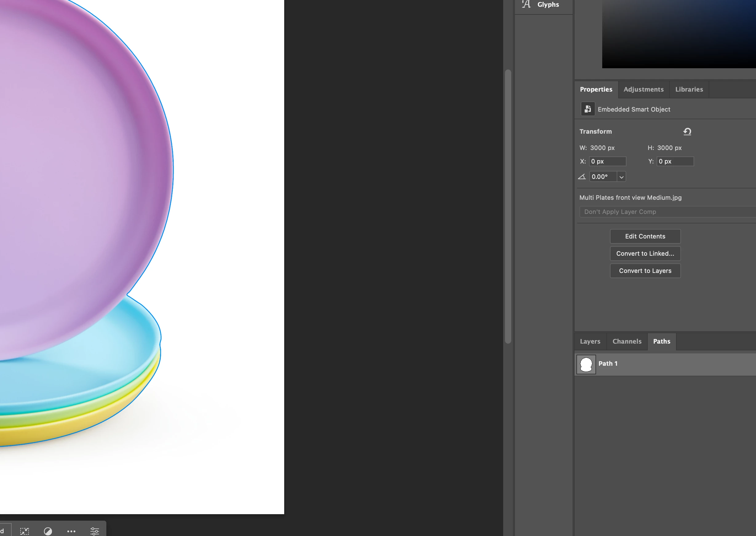The height and width of the screenshot is (536, 756).
Task: Click the Embedded Smart Object icon
Action: coord(587,109)
